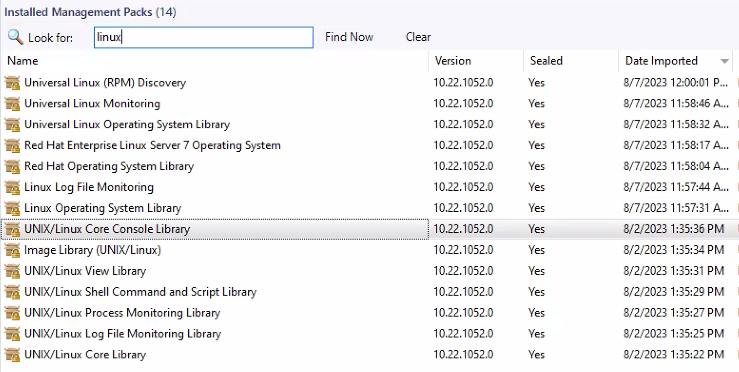Image resolution: width=739 pixels, height=372 pixels.
Task: Click date 8/7/2023 12:00:01 cell
Action: 675,83
